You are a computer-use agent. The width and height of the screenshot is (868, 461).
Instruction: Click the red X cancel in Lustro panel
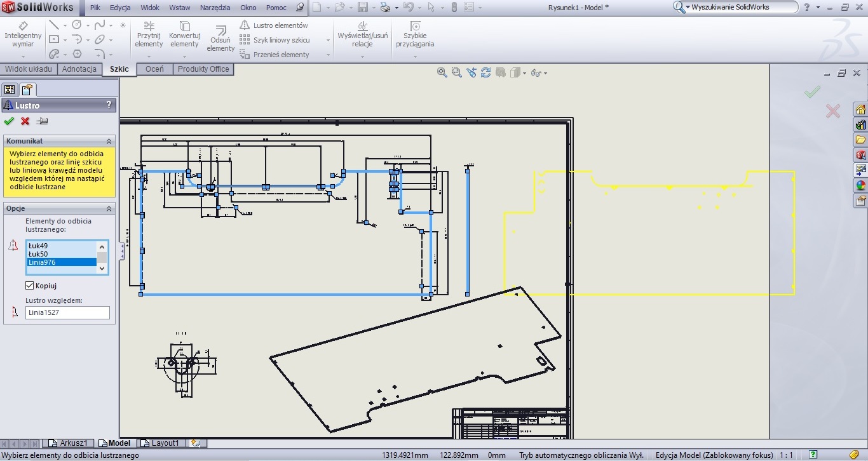point(25,121)
